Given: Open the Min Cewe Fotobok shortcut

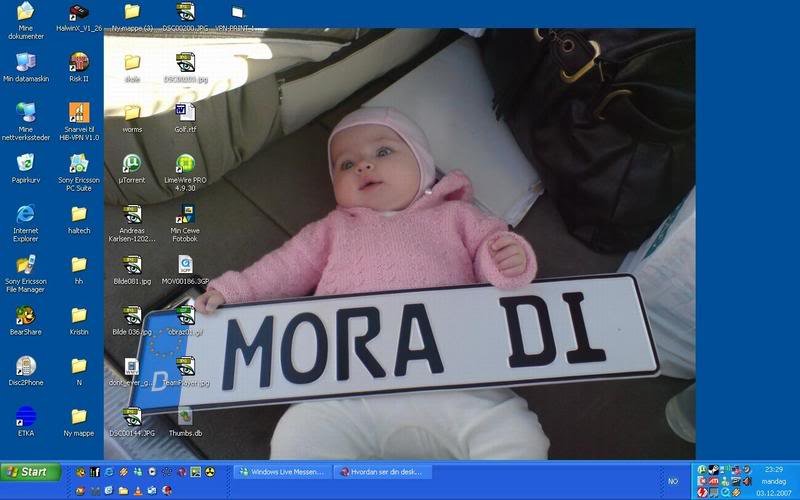Looking at the screenshot, I should point(185,214).
